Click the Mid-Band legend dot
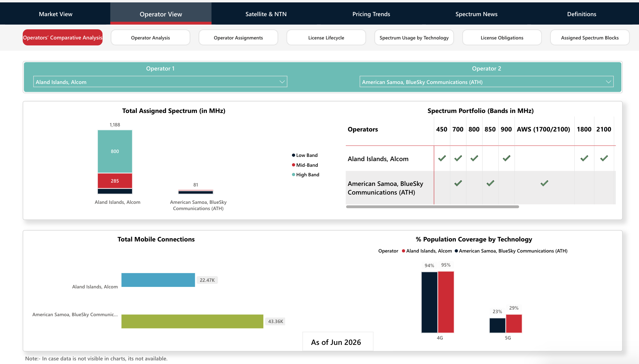639x364 pixels. click(293, 165)
